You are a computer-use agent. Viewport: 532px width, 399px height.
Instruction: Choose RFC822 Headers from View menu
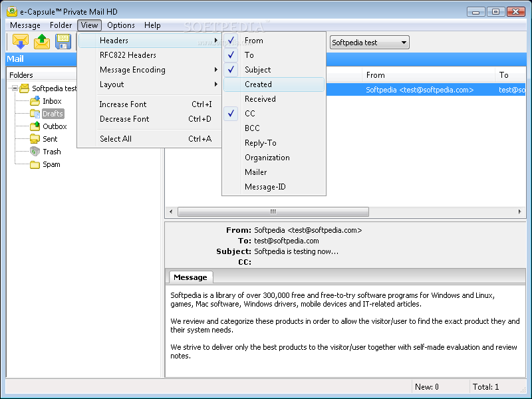150,55
